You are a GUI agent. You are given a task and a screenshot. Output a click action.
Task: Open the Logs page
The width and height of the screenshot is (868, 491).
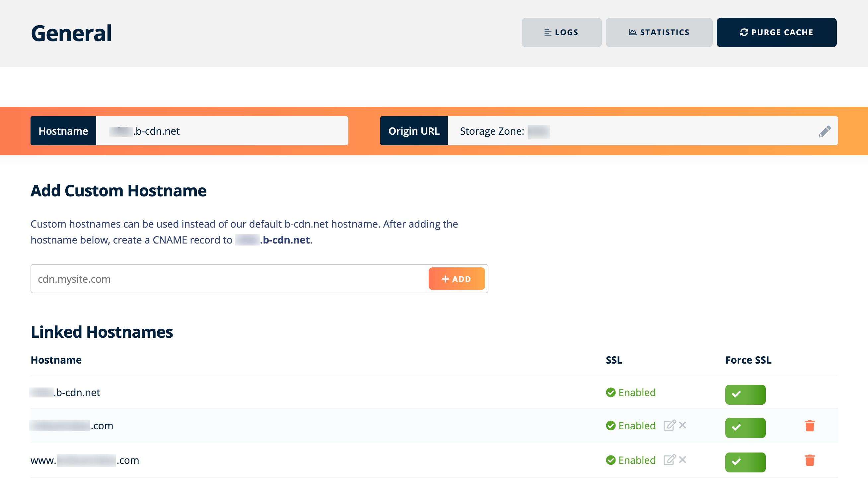click(x=561, y=33)
